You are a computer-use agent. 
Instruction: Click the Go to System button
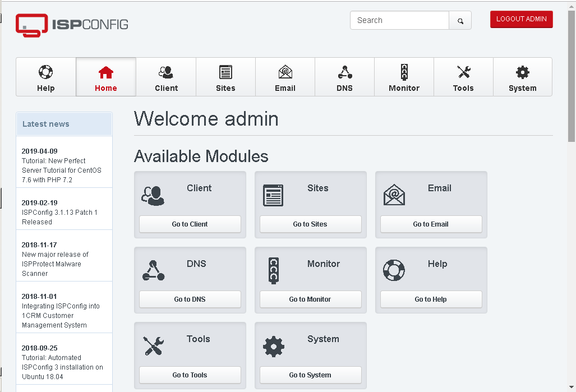tap(310, 375)
